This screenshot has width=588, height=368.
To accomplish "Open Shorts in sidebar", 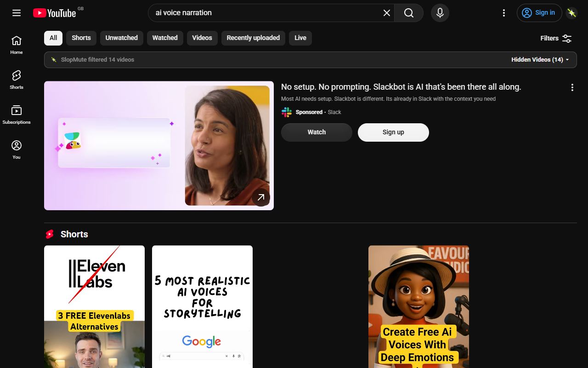I will click(17, 80).
